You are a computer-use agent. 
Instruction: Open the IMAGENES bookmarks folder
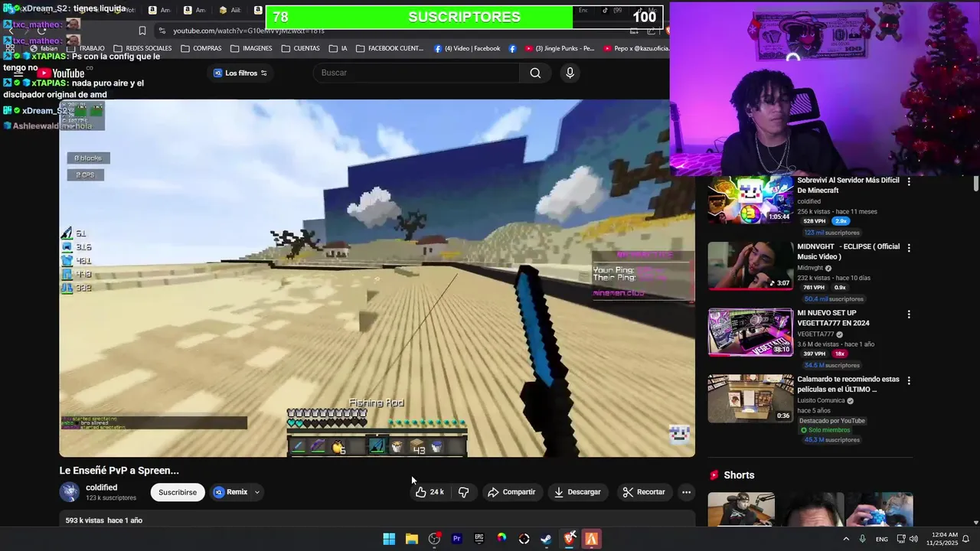251,48
